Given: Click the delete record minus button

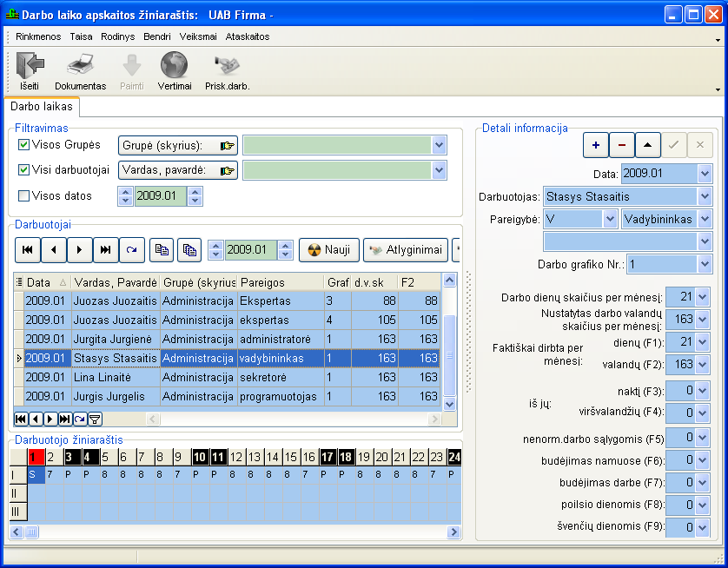Looking at the screenshot, I should pos(622,145).
